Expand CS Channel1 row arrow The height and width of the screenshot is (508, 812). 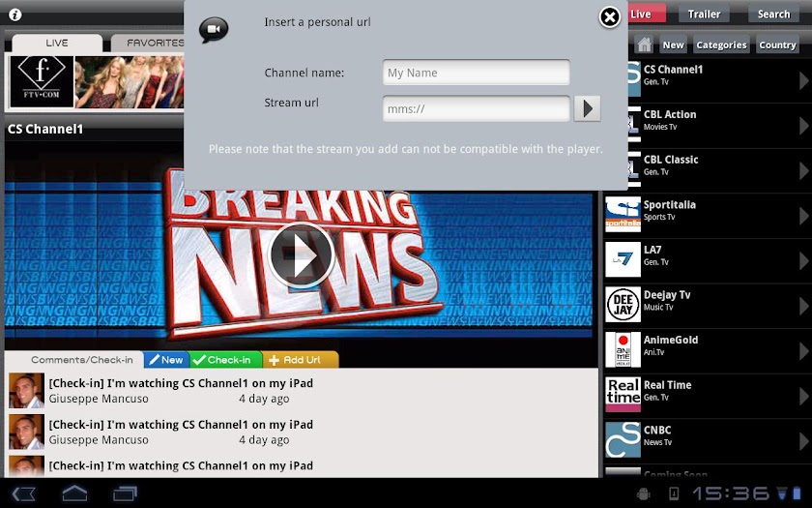pyautogui.click(x=803, y=80)
